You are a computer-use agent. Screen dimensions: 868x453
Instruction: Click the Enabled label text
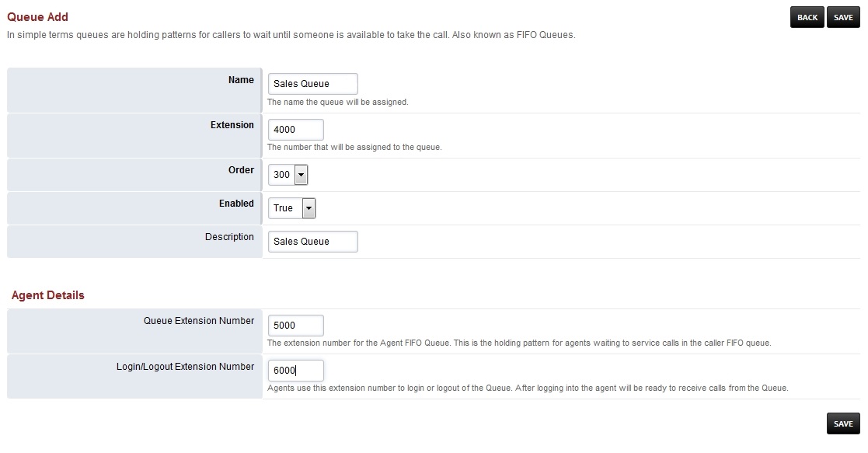click(236, 204)
